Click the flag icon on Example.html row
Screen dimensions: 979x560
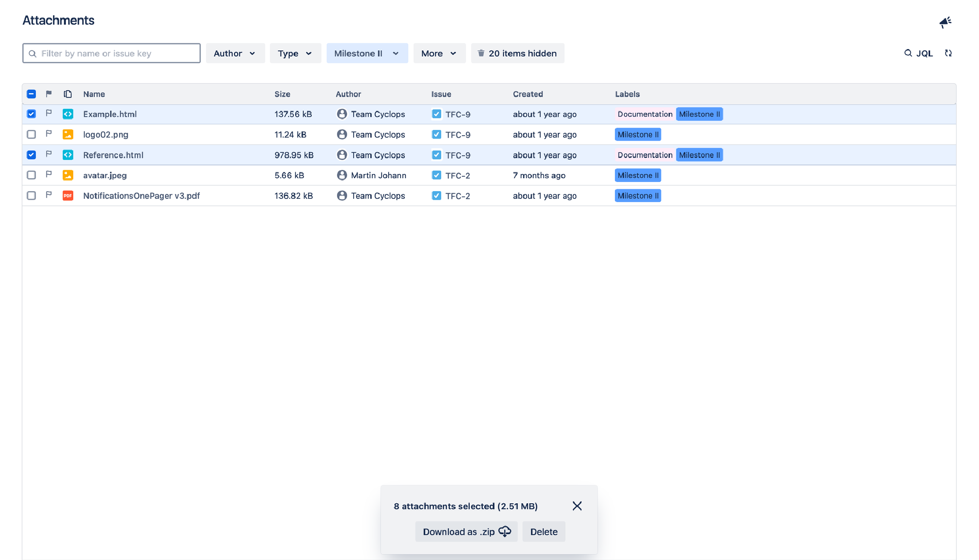(49, 114)
